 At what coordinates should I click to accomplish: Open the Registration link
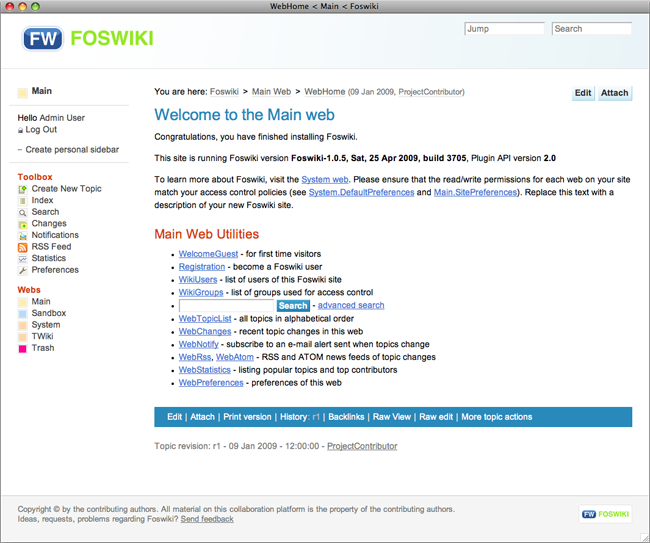click(x=202, y=267)
